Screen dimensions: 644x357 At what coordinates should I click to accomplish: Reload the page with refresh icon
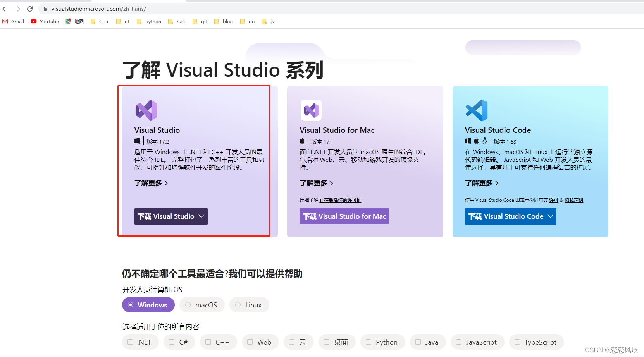[30, 9]
